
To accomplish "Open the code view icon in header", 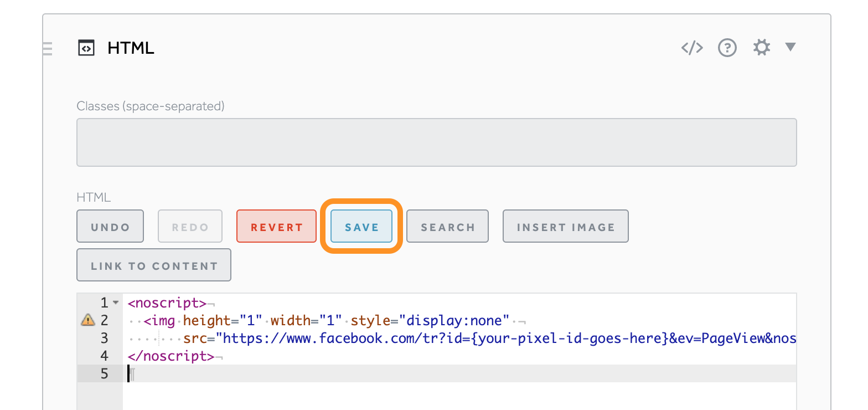I will coord(692,48).
